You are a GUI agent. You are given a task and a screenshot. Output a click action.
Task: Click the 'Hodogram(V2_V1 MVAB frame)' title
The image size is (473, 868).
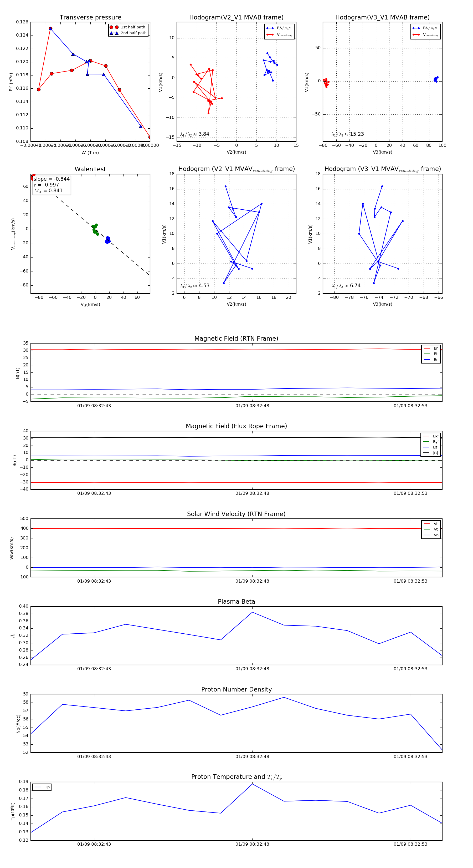point(236,17)
